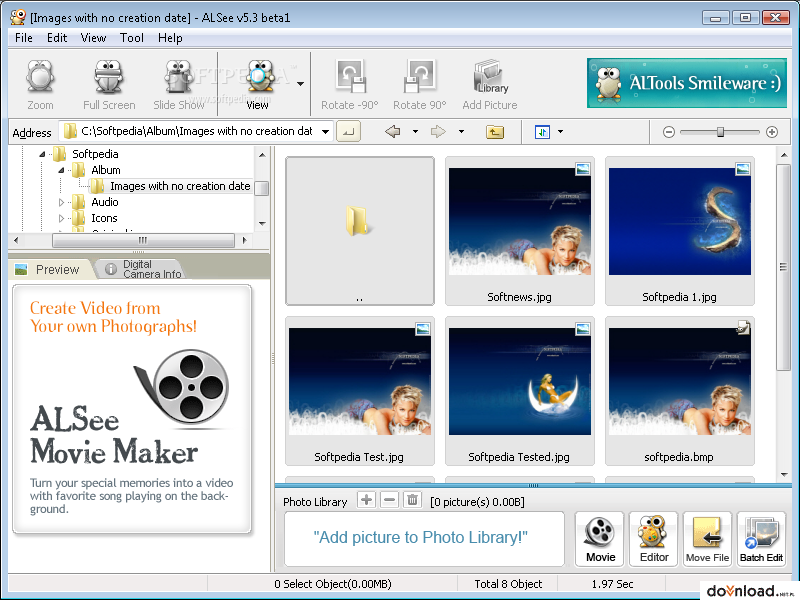Open the parent folder thumbnail
Image resolution: width=800 pixels, height=600 pixels.
tap(360, 231)
